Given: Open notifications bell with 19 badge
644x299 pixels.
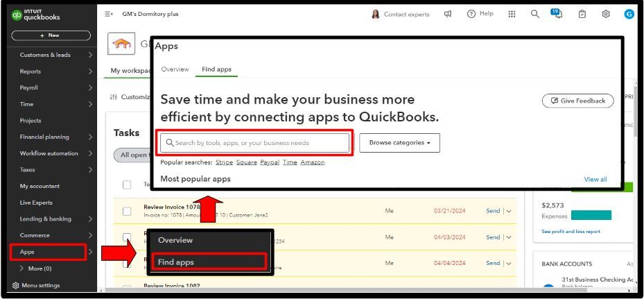Looking at the screenshot, I should (x=557, y=14).
